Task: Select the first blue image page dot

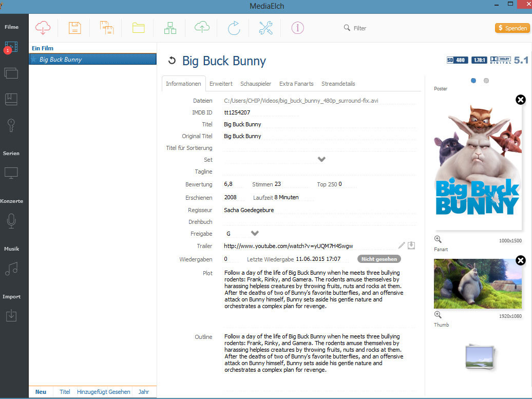Action: point(473,81)
